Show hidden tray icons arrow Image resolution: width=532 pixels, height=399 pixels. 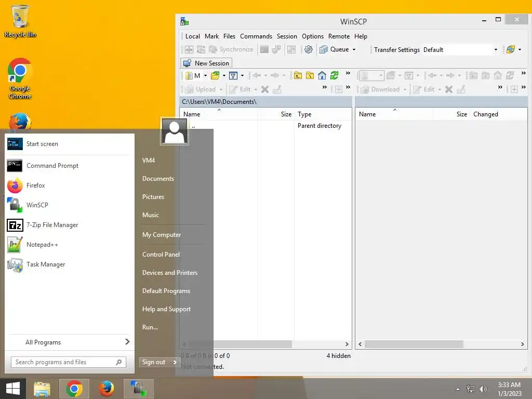[x=458, y=389]
